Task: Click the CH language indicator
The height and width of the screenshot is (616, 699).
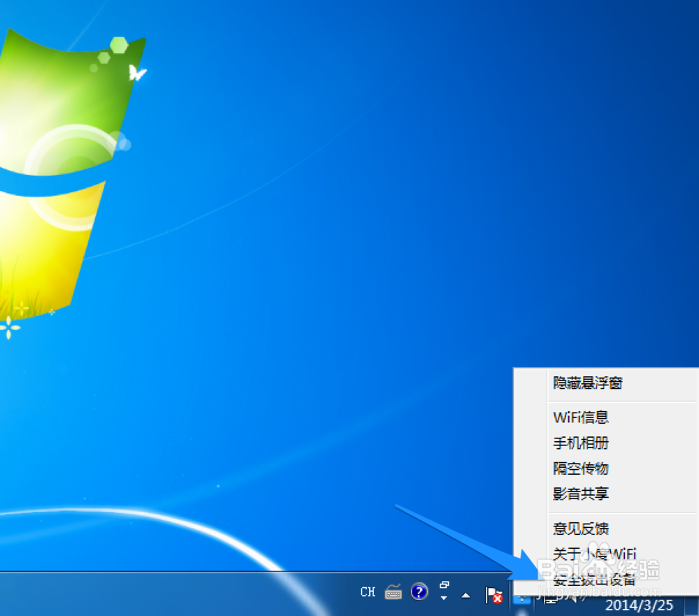Action: click(x=368, y=592)
